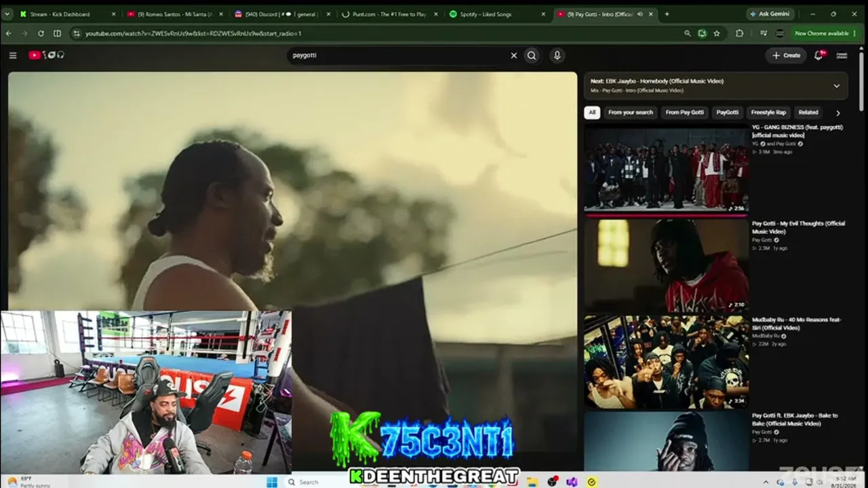Select the All filter chip

click(592, 113)
